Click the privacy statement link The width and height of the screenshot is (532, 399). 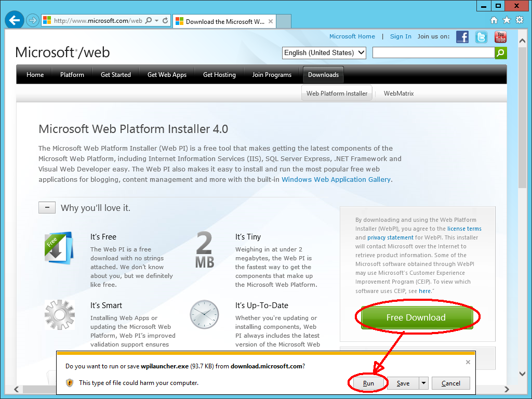(390, 237)
